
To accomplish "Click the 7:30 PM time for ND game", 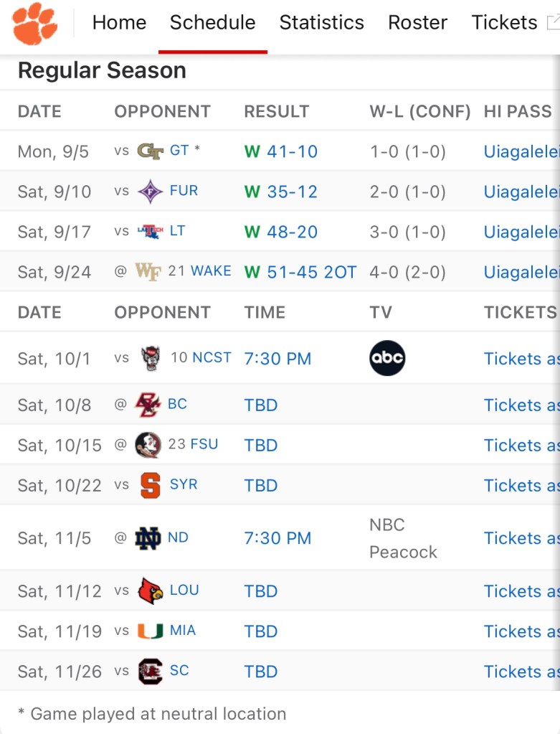I will click(x=277, y=538).
